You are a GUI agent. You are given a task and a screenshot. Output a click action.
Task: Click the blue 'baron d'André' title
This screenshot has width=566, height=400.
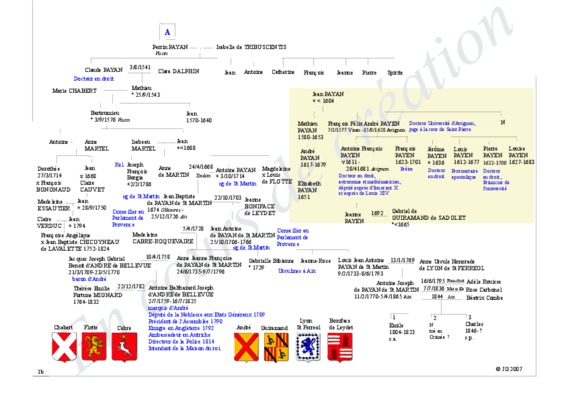(x=89, y=279)
